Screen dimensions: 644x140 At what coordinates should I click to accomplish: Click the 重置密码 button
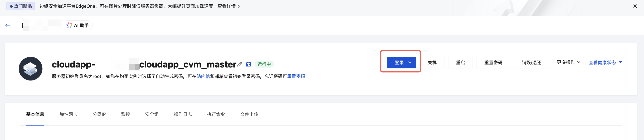[x=493, y=62]
